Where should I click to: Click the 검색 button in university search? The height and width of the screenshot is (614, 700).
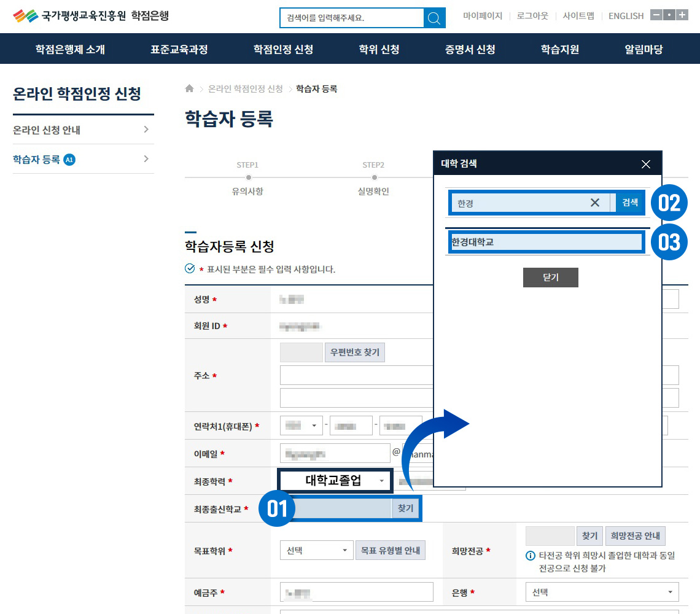[630, 203]
